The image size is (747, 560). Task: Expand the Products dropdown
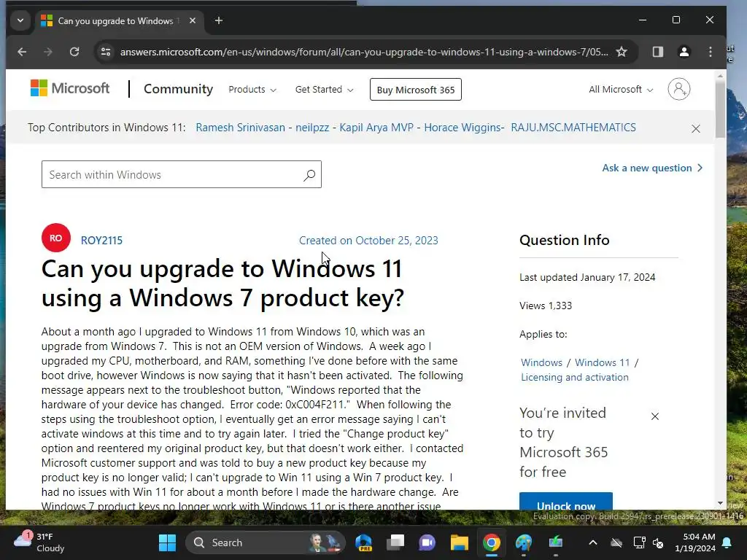(x=252, y=90)
